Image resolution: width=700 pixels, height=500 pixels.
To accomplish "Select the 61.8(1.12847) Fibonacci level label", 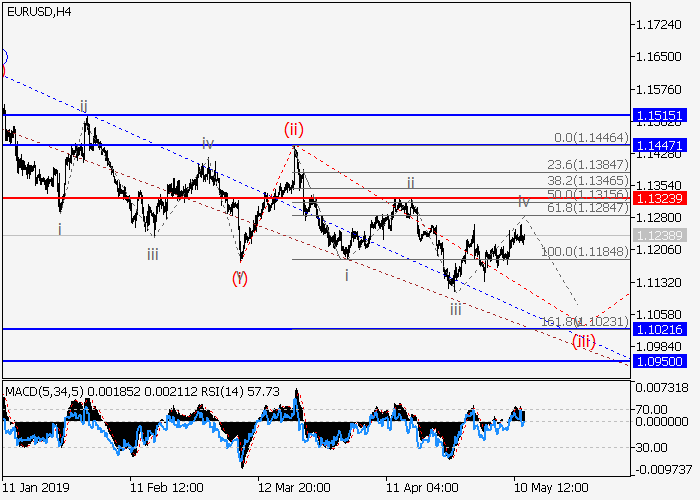I will [x=588, y=207].
